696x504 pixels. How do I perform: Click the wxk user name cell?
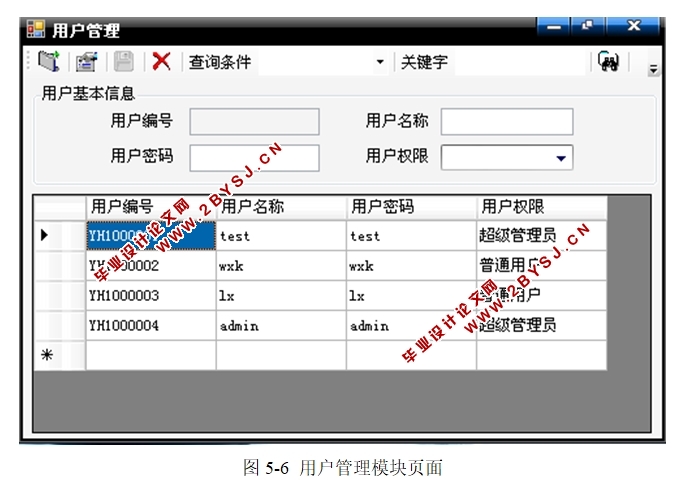click(281, 266)
